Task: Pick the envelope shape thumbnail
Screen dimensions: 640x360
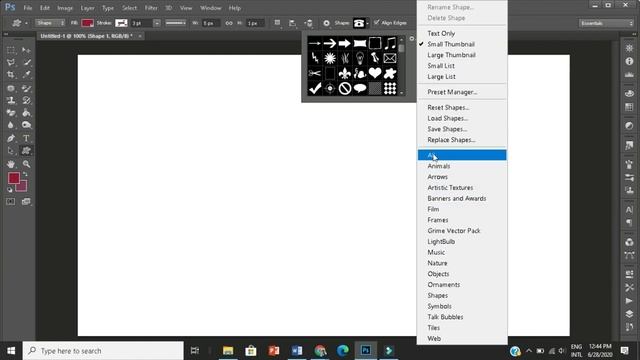Action: click(390, 58)
